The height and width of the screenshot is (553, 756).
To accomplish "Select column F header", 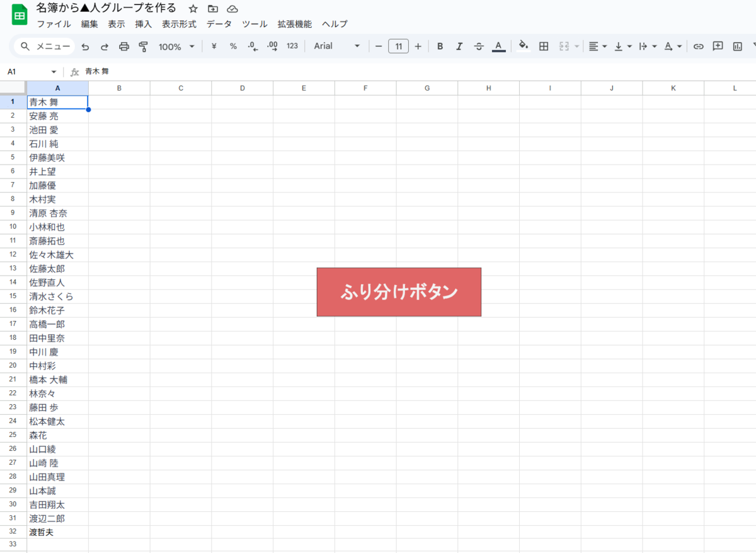I will [365, 88].
